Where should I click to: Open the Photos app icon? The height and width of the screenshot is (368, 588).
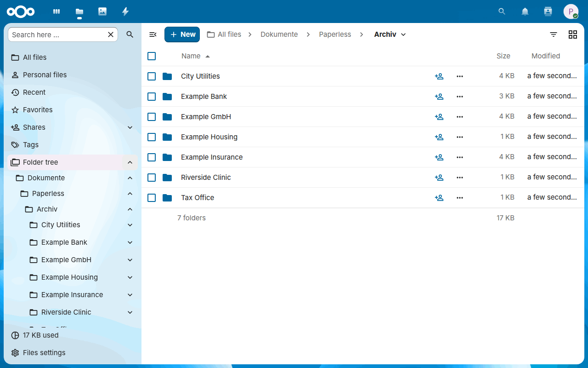(102, 11)
